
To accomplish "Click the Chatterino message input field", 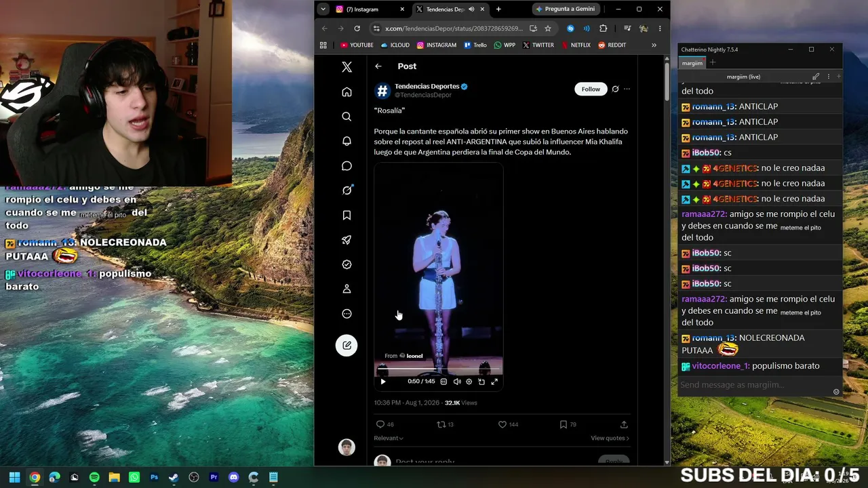I will pyautogui.click(x=755, y=385).
